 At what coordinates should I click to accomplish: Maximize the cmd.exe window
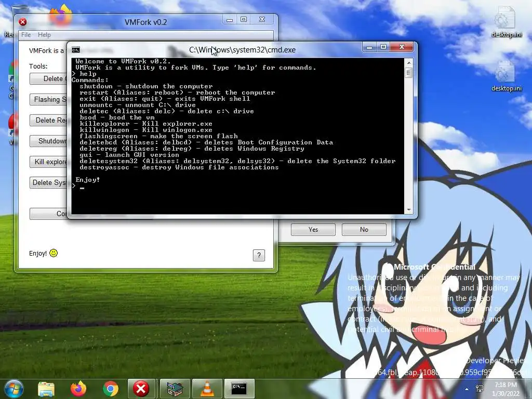(x=383, y=47)
